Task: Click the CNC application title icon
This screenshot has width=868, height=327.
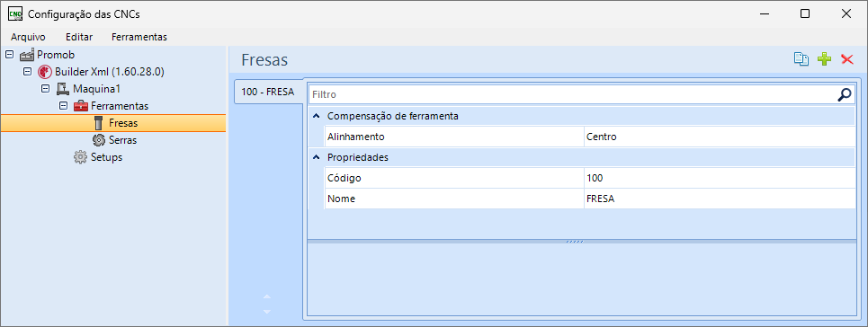Action: tap(15, 13)
